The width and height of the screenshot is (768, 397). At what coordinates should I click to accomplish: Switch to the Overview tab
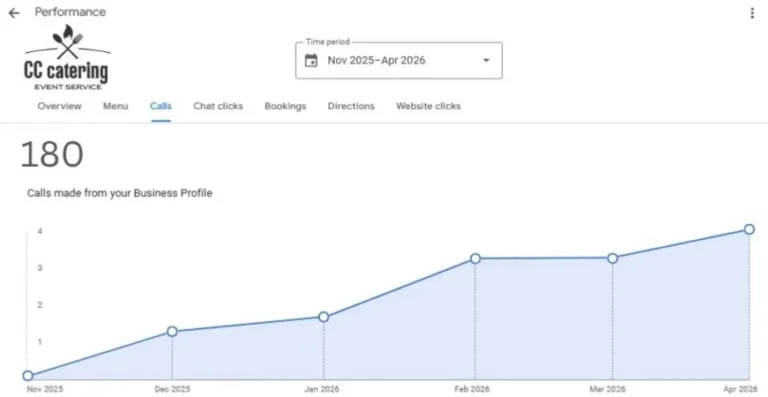point(60,106)
